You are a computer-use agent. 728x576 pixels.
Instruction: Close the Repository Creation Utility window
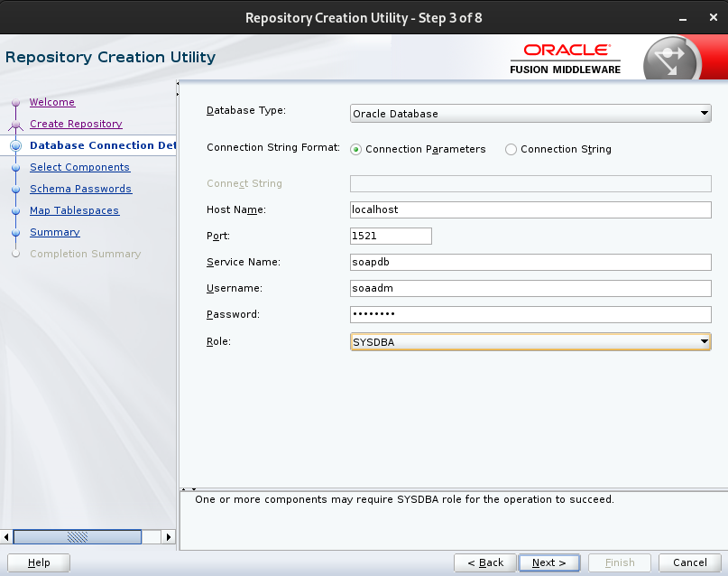point(714,17)
